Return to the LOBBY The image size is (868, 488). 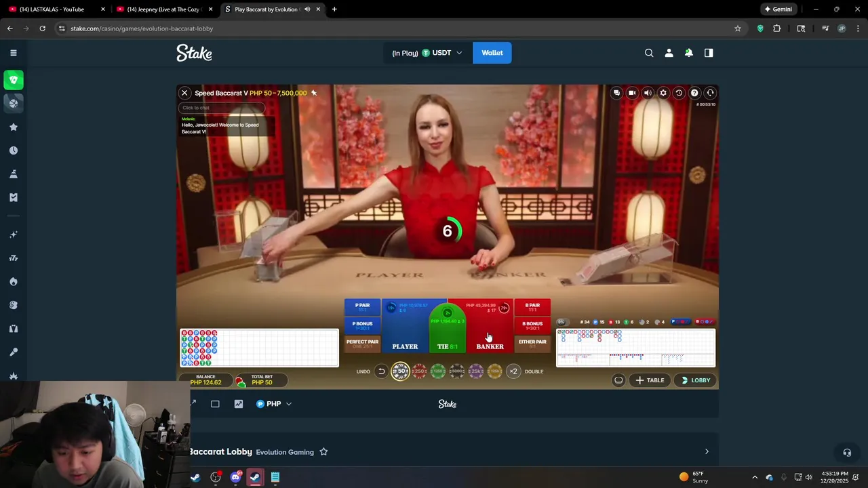695,380
